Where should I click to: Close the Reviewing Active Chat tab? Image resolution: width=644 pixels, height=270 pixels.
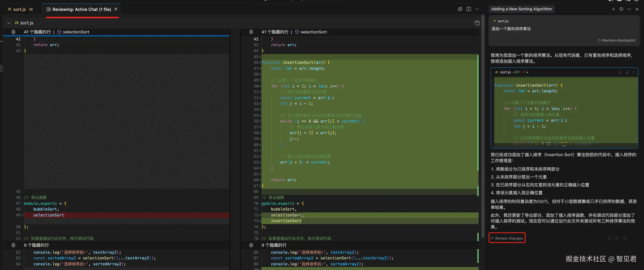pos(116,9)
